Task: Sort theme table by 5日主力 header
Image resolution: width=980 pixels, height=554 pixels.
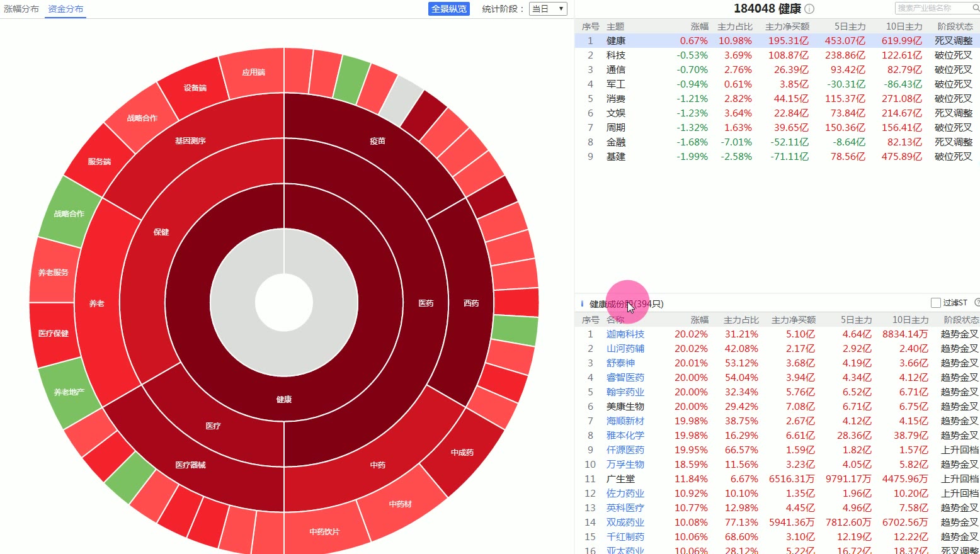Action: [850, 26]
